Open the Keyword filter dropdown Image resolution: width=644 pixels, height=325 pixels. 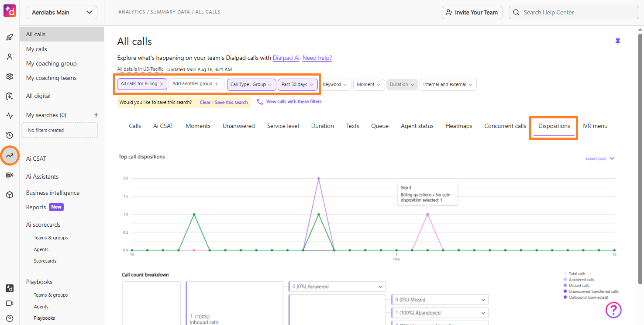point(335,84)
